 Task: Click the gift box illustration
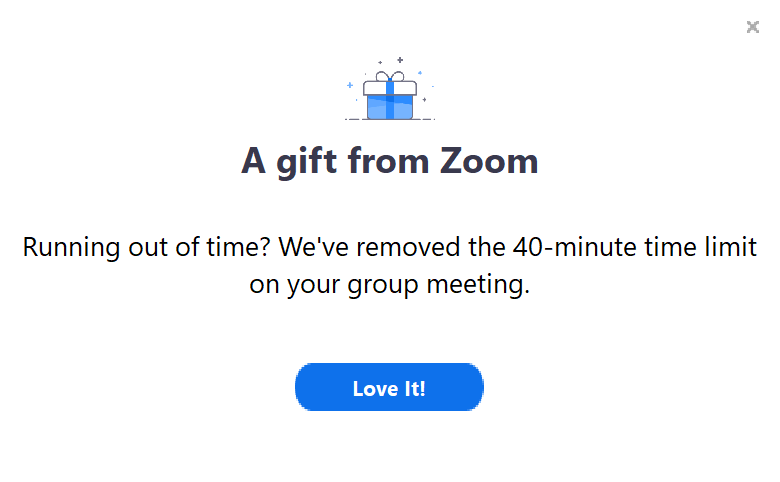pos(390,95)
